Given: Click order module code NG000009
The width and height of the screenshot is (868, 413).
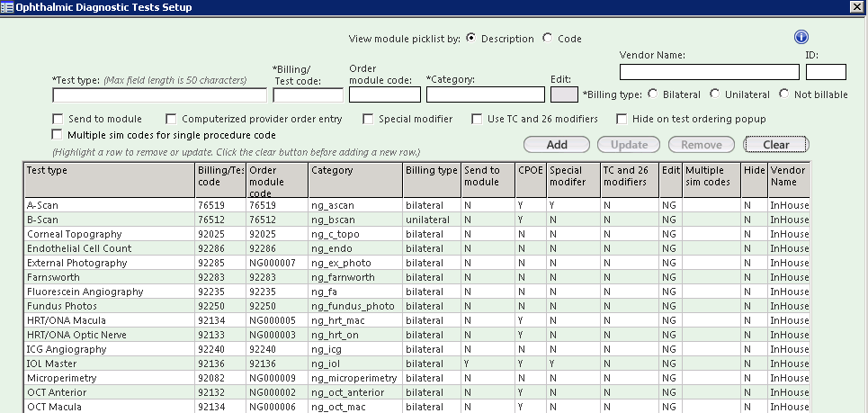Looking at the screenshot, I should (x=277, y=378).
